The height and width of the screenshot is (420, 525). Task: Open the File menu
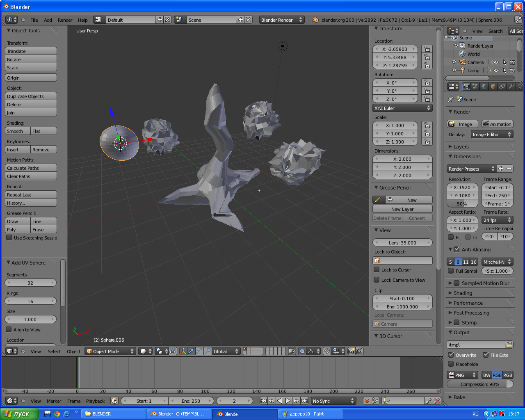[34, 20]
